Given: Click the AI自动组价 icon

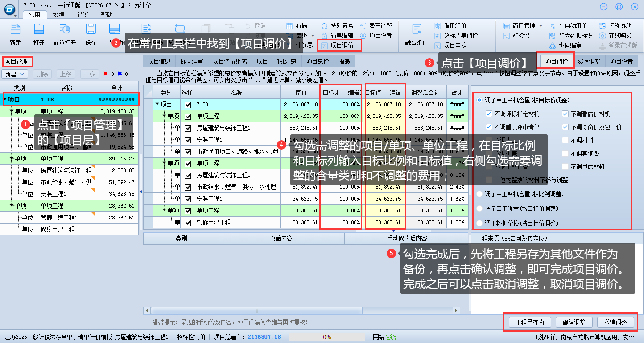Looking at the screenshot, I should pos(553,25).
